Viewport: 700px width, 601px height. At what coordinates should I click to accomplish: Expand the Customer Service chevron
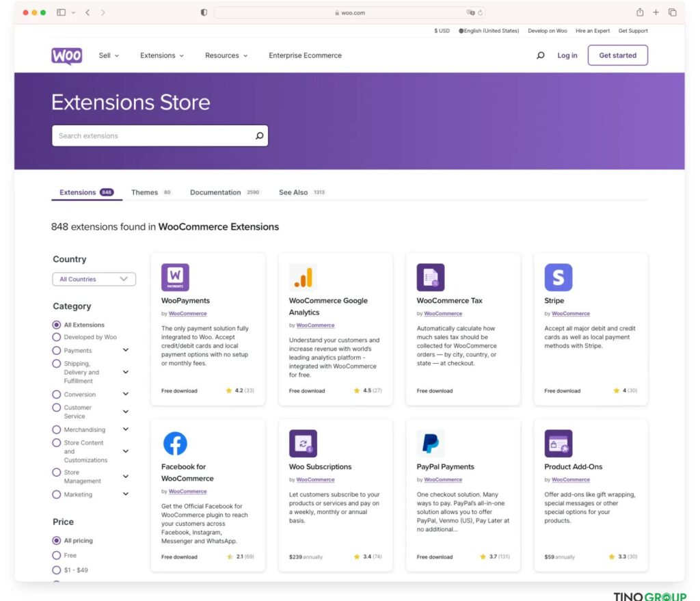pos(126,412)
